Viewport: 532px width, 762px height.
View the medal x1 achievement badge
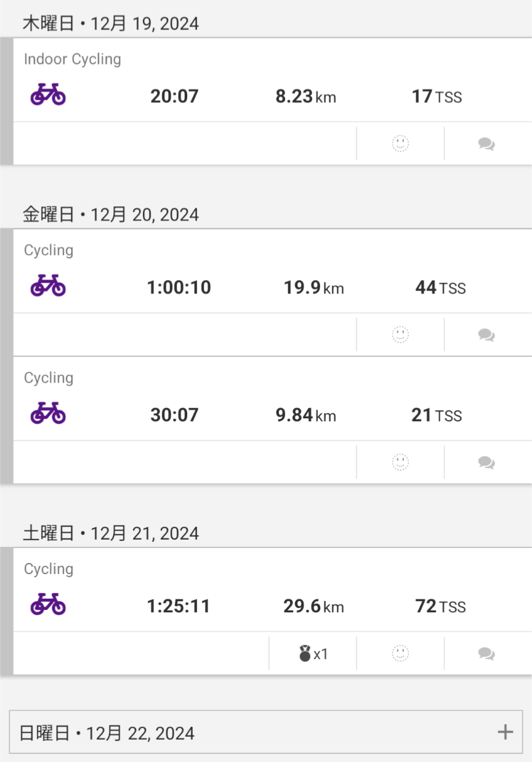pyautogui.click(x=313, y=654)
